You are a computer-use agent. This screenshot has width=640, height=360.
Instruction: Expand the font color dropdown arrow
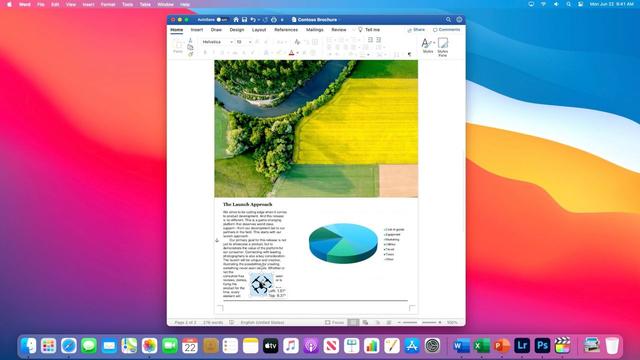298,53
